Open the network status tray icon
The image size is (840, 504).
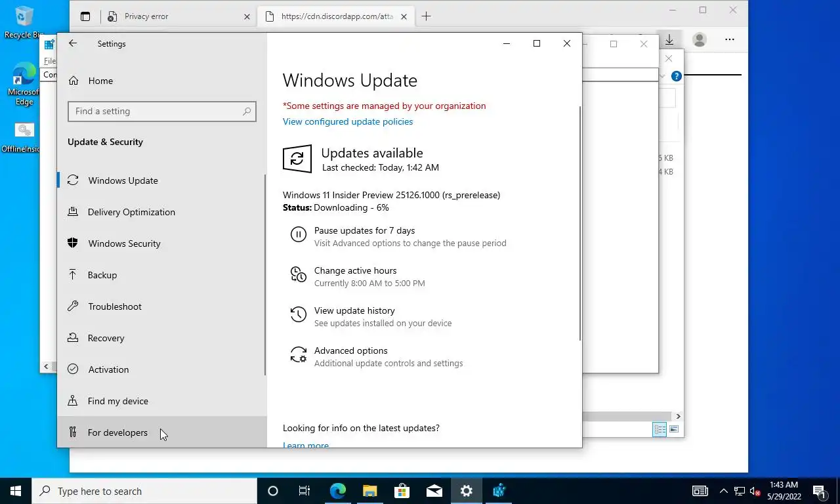pos(740,491)
